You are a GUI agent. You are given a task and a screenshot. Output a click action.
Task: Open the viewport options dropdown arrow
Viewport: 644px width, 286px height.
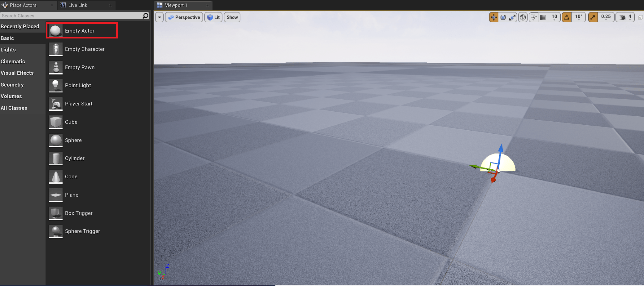159,17
